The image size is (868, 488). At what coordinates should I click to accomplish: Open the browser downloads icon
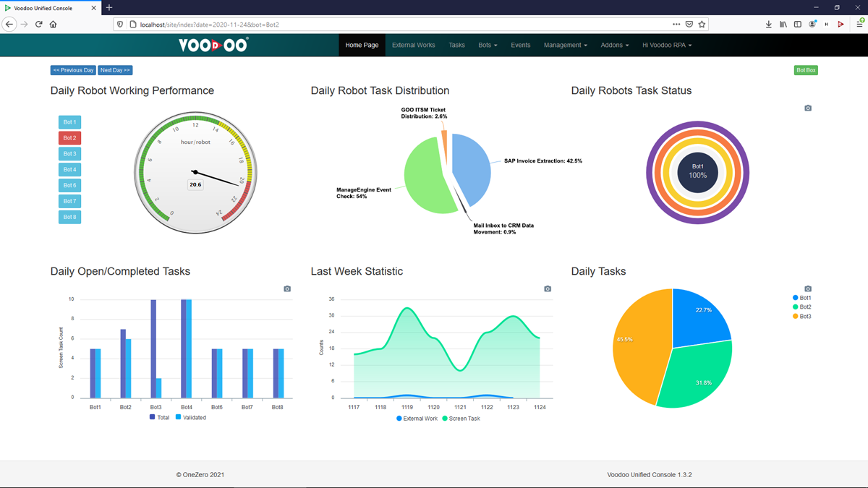point(768,25)
